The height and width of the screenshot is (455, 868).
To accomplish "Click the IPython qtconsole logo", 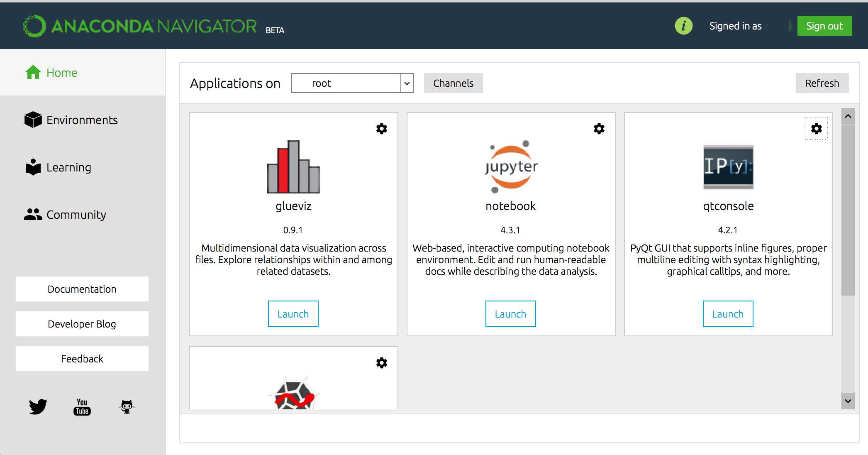I will pyautogui.click(x=728, y=167).
